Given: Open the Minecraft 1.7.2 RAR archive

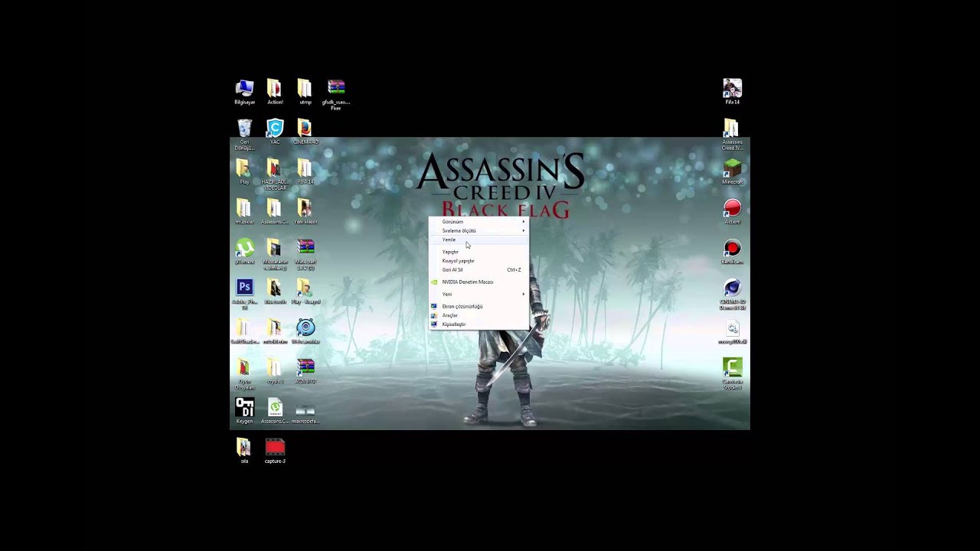Looking at the screenshot, I should tap(305, 254).
